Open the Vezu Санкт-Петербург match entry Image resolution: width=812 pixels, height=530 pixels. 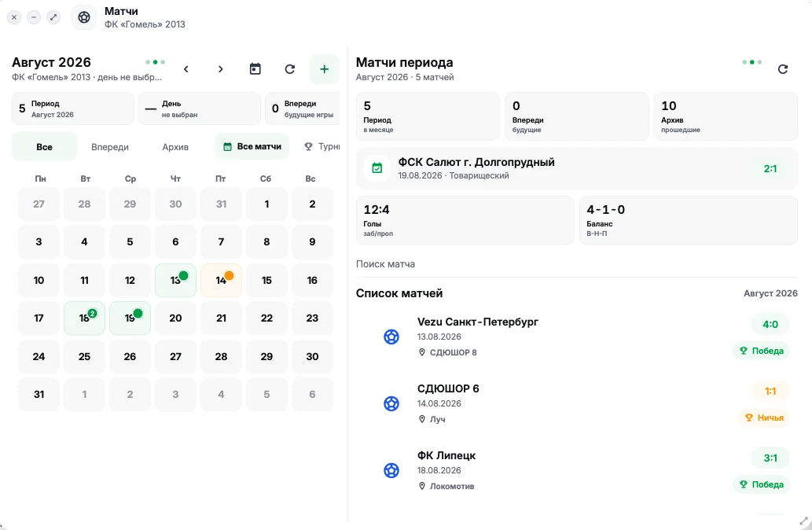[577, 337]
